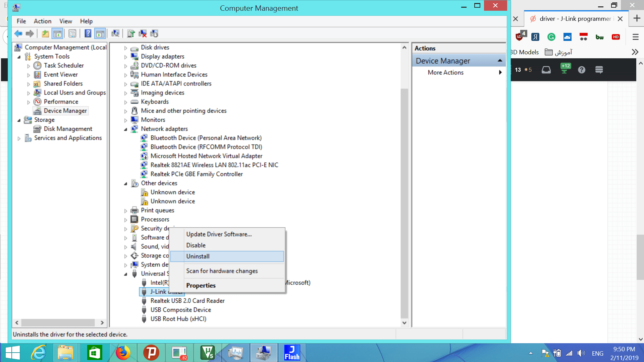Toggle Show/Hide Console Tree toolbar button
Screen dimensions: 644x362
tap(58, 34)
